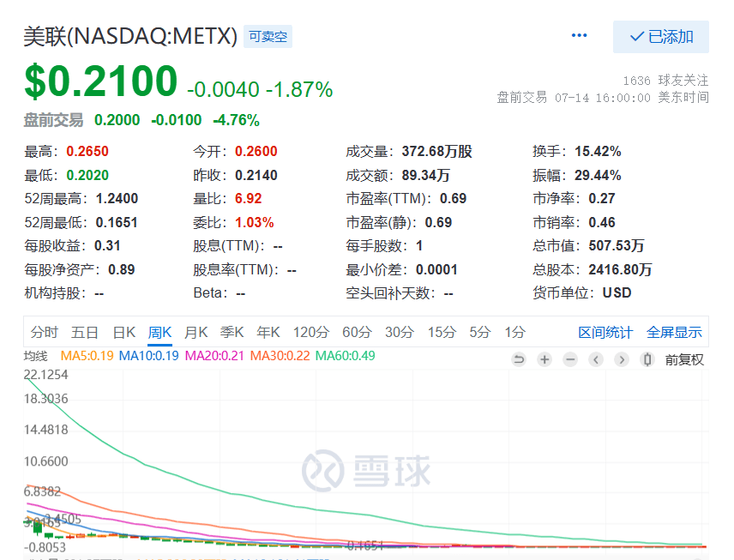The height and width of the screenshot is (560, 734).
Task: Click the 已添加 added-to-watchlist button
Action: point(660,37)
